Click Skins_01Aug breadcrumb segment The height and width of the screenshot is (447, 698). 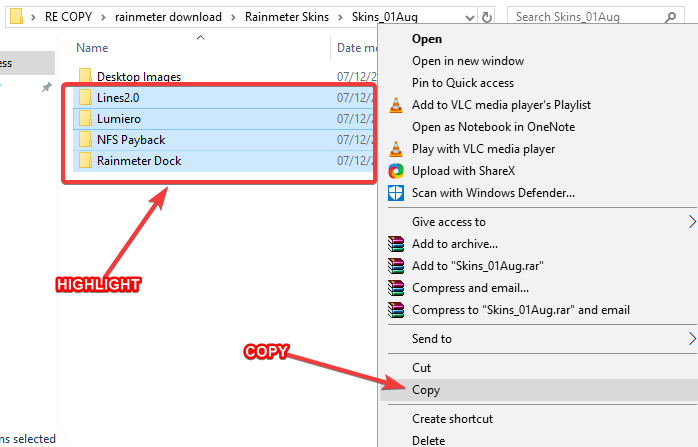click(385, 17)
